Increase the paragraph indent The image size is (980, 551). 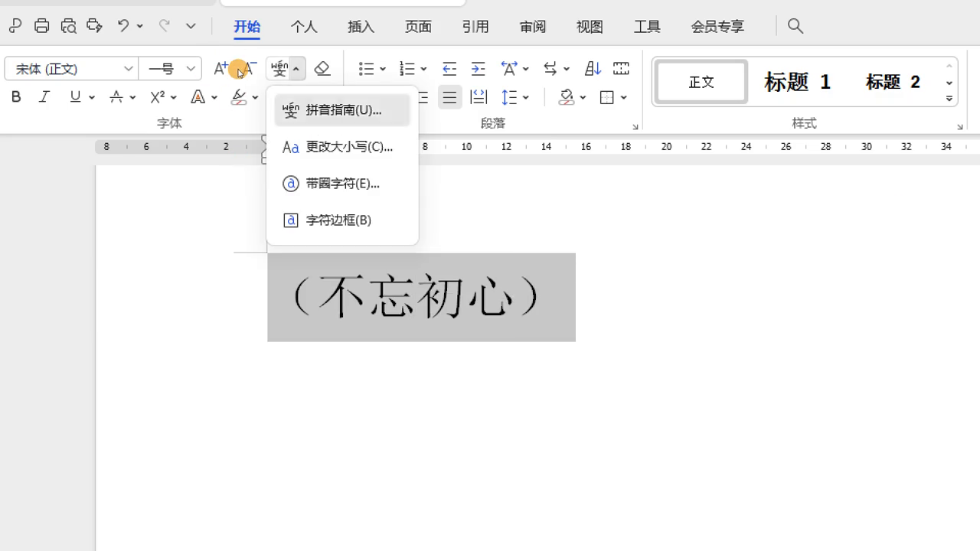point(479,69)
